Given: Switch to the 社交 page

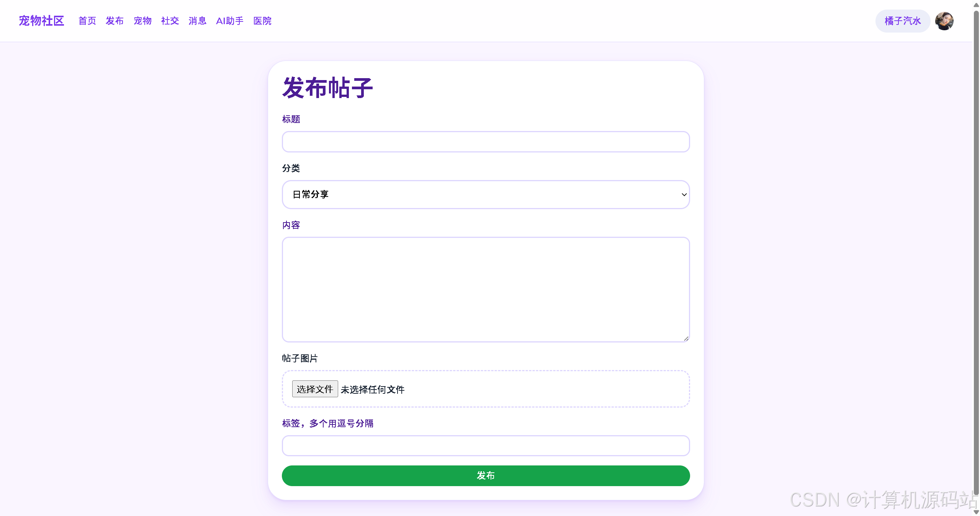Looking at the screenshot, I should (x=170, y=21).
